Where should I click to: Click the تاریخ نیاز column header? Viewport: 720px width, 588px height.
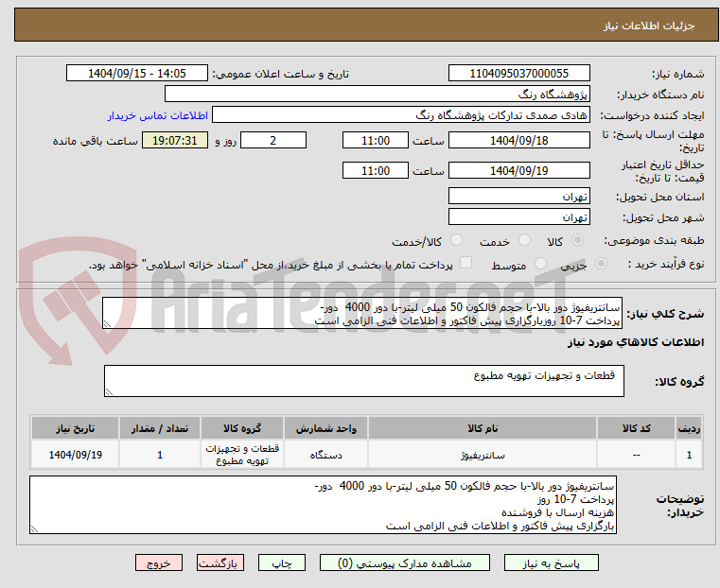pos(76,428)
